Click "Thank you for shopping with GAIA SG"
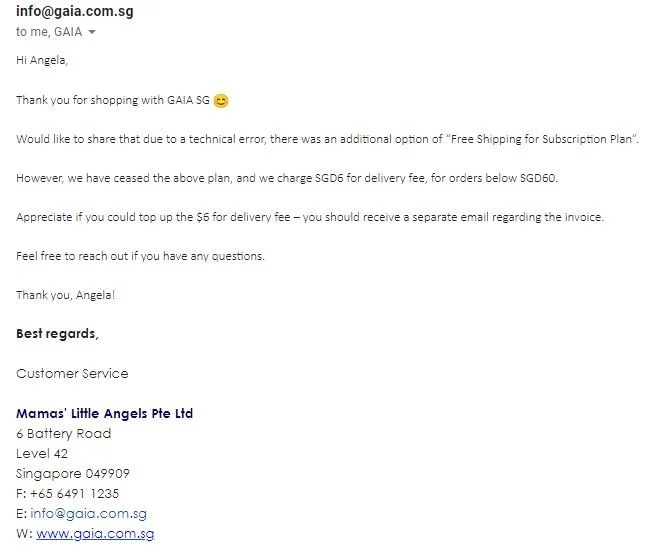The width and height of the screenshot is (657, 558). coord(113,101)
